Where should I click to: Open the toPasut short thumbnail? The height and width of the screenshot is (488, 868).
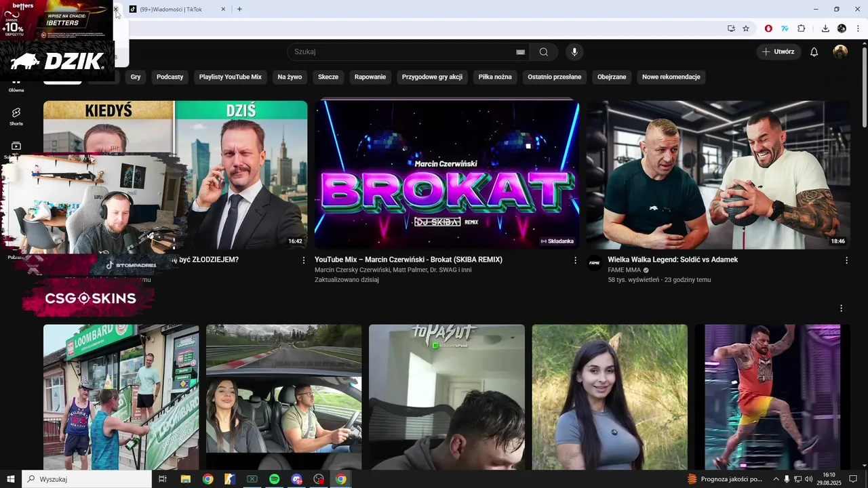point(446,397)
